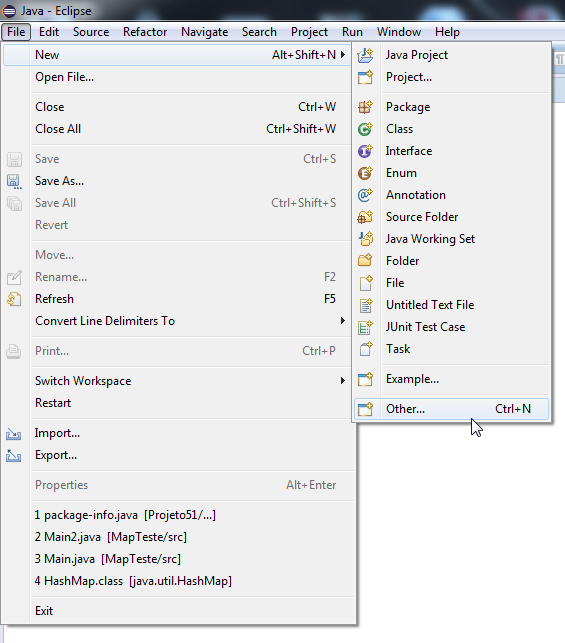Click the Export icon in File menu
Screen dimensions: 565x643
point(14,456)
